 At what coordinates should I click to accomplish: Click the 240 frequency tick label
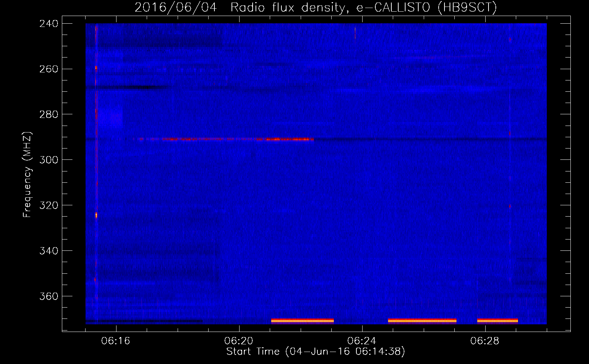(x=49, y=24)
